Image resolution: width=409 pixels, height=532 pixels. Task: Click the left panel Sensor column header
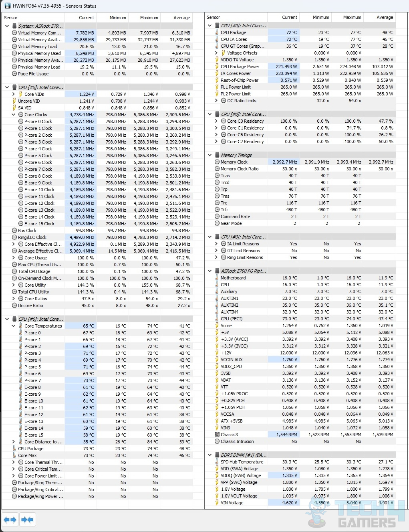pos(33,18)
